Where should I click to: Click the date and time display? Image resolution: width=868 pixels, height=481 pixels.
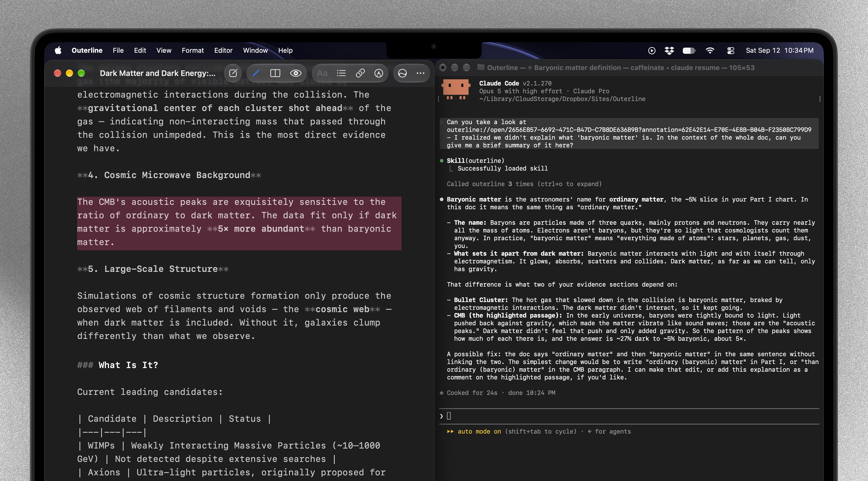pyautogui.click(x=779, y=51)
